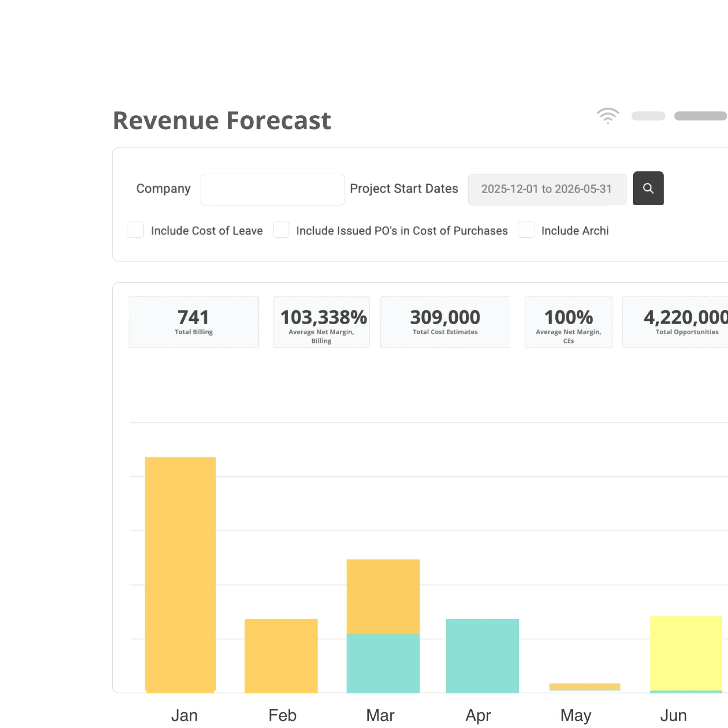The image size is (728, 728).
Task: Click the Revenue Forecast heading
Action: 222,121
